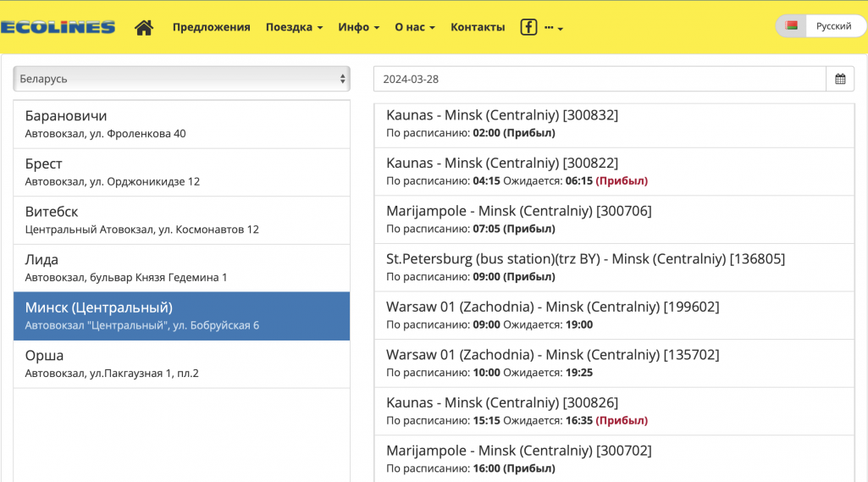The width and height of the screenshot is (868, 482).
Task: Select the Брест station
Action: point(181,172)
